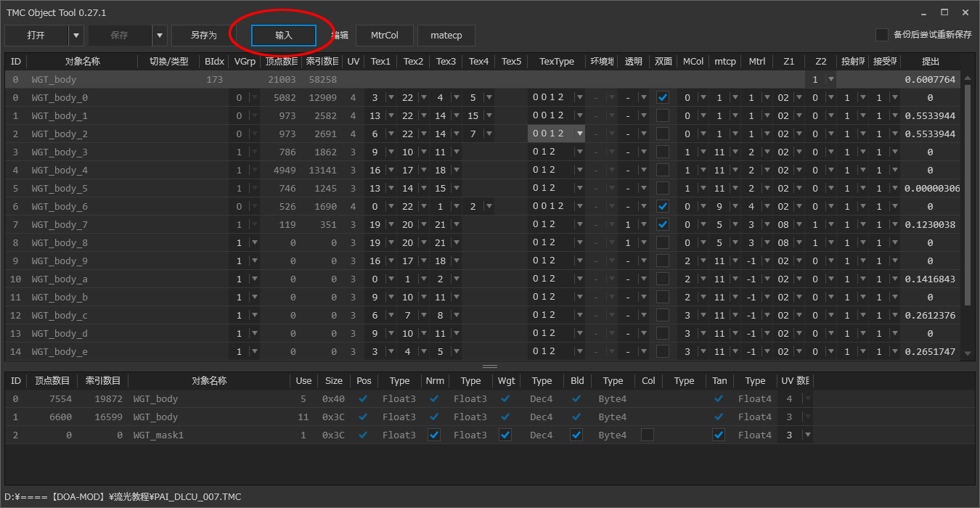980x508 pixels.
Task: Click the 0.2612376 value for WGT_body_c
Action: coord(930,315)
